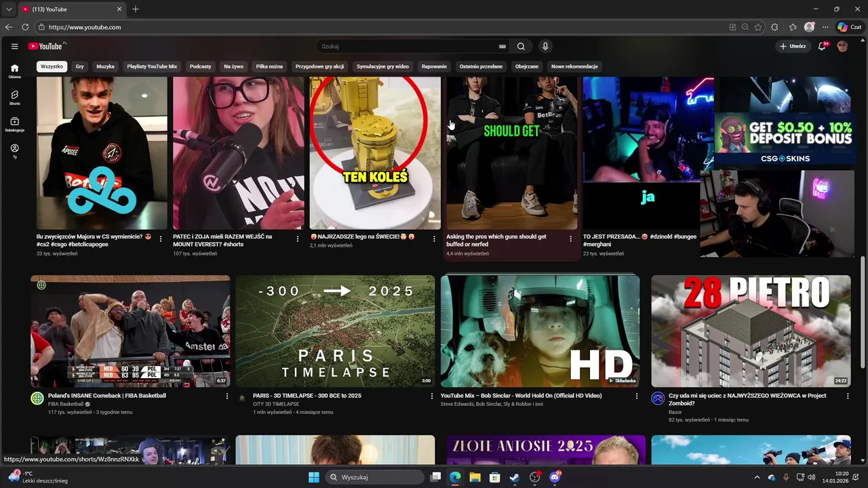Open Shorts in the left sidebar

click(14, 98)
